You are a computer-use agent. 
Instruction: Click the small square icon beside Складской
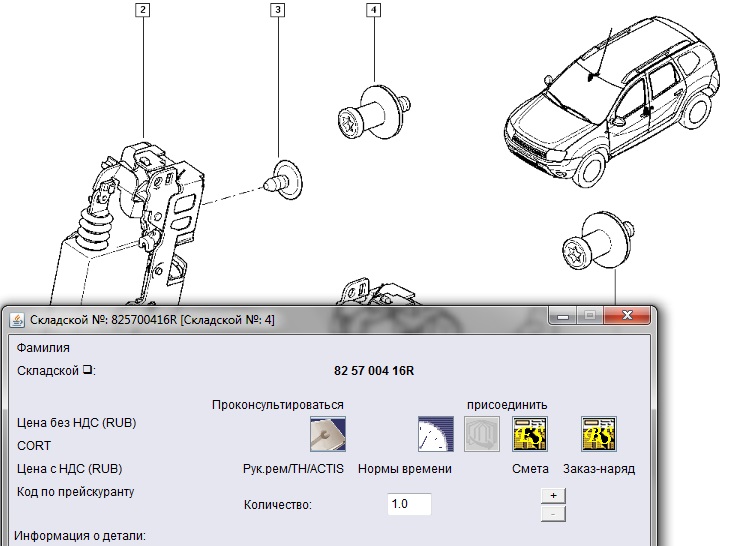click(x=87, y=370)
